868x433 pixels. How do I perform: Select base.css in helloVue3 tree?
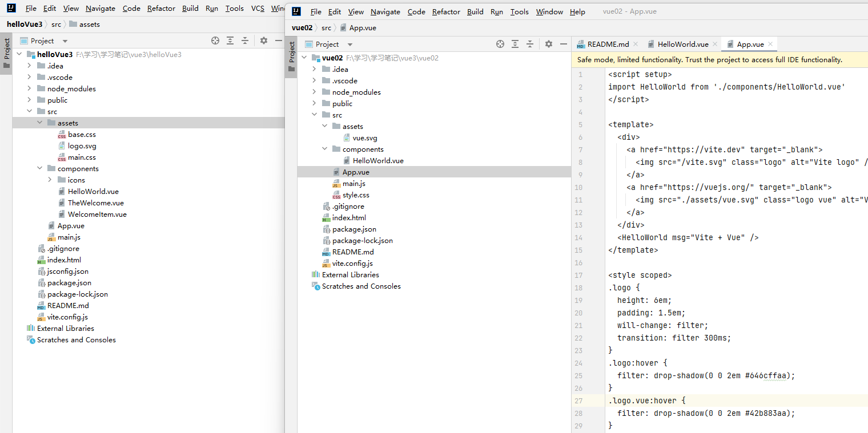tap(82, 134)
